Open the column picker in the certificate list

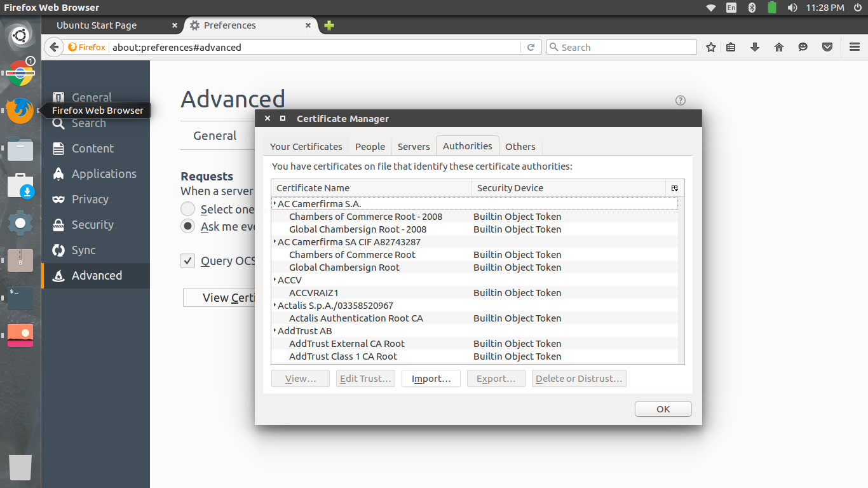[x=674, y=188]
